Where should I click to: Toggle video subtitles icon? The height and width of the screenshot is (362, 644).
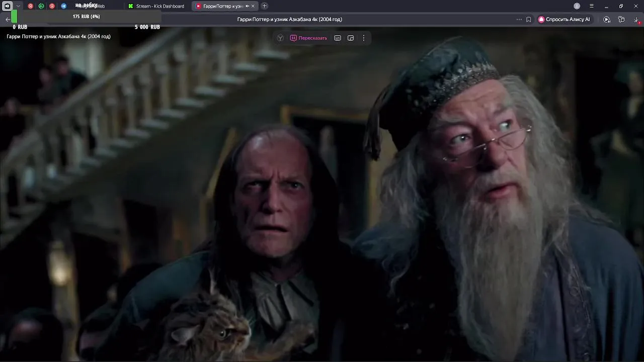[x=338, y=38]
